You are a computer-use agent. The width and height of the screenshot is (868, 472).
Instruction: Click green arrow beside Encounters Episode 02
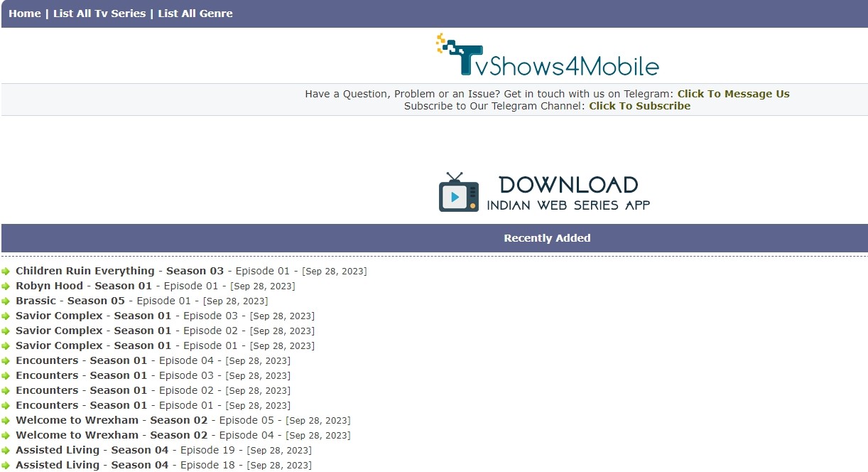(x=6, y=391)
